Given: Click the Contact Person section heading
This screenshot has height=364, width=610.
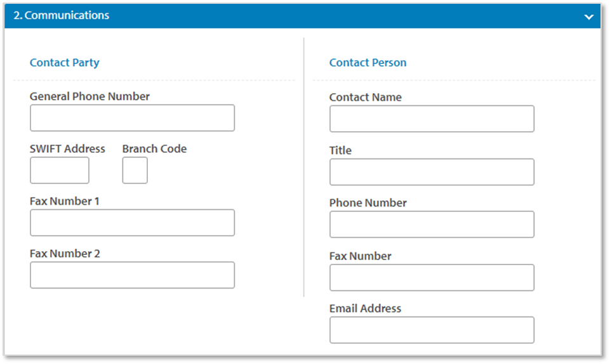Looking at the screenshot, I should tap(368, 62).
